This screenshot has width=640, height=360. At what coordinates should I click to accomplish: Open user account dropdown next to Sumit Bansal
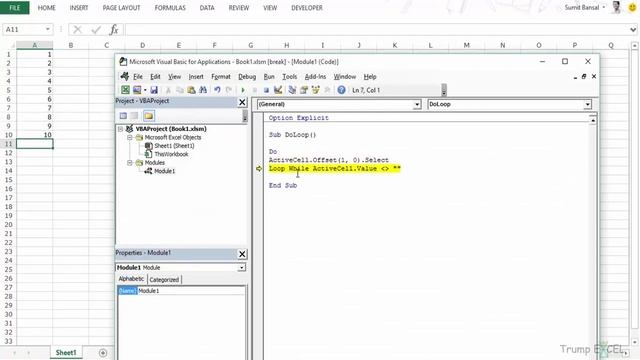click(604, 7)
